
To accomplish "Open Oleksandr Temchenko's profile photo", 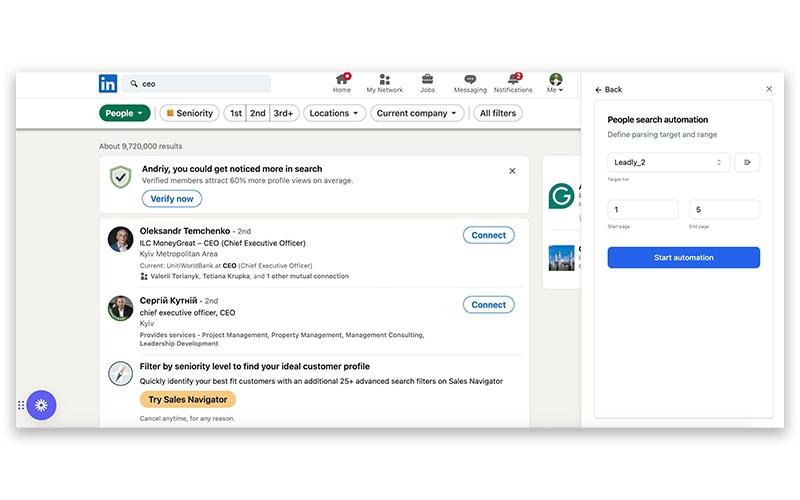I will pyautogui.click(x=120, y=239).
